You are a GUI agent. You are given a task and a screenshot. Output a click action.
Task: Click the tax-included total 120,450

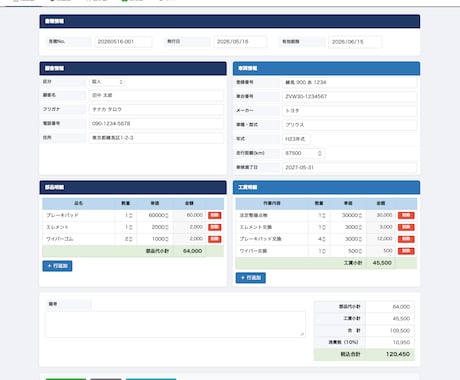click(x=398, y=354)
